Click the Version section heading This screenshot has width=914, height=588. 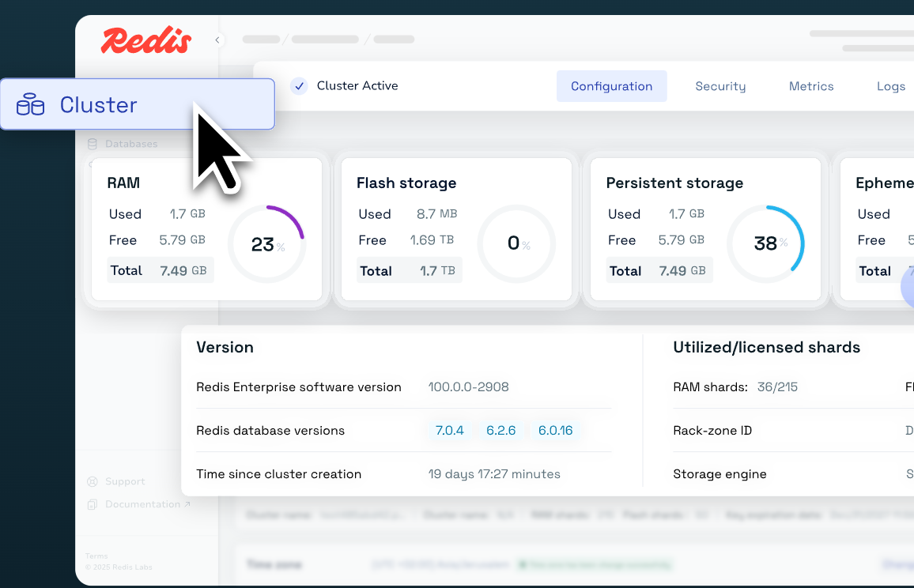pyautogui.click(x=225, y=347)
